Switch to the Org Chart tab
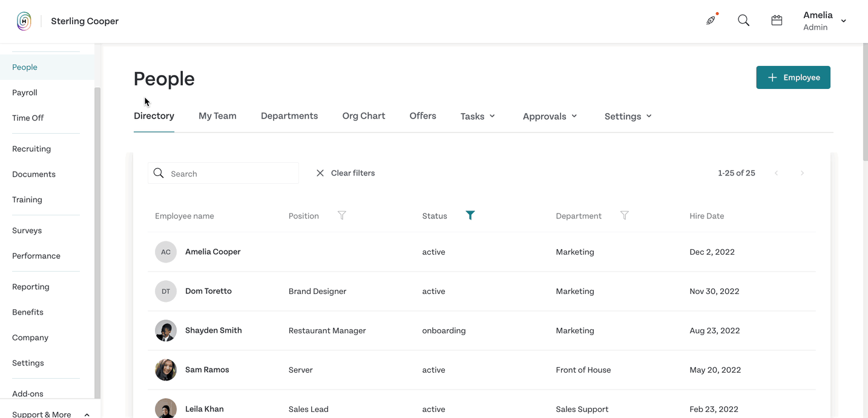Image resolution: width=868 pixels, height=418 pixels. point(364,116)
